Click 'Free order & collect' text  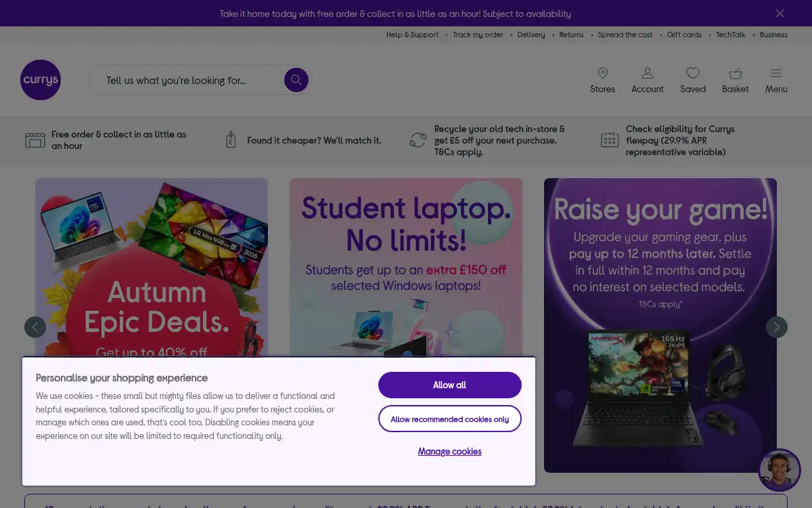tap(118, 140)
